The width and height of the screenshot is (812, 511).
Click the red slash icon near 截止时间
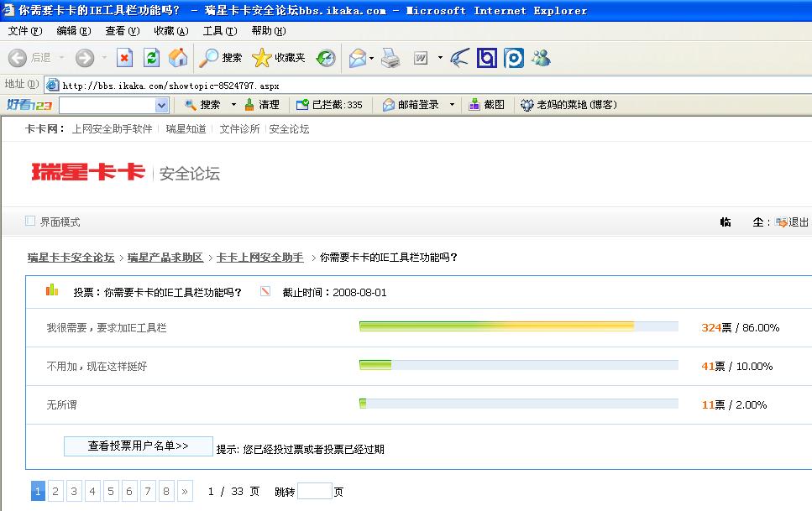pos(265,291)
